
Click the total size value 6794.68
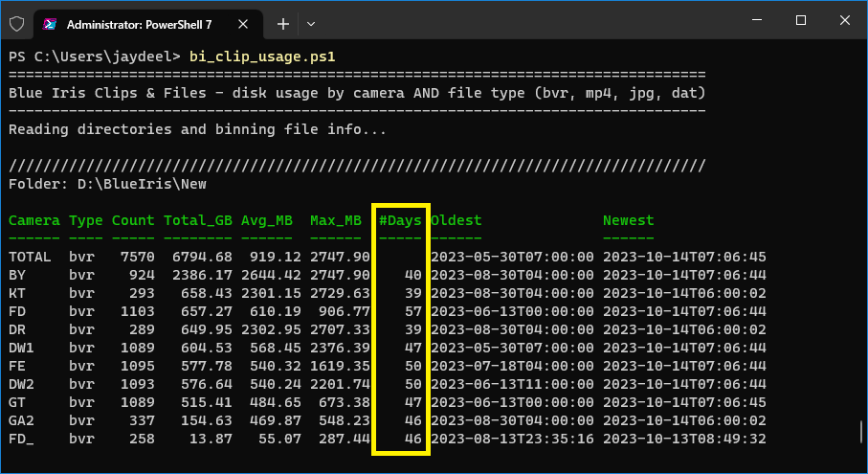pyautogui.click(x=202, y=257)
